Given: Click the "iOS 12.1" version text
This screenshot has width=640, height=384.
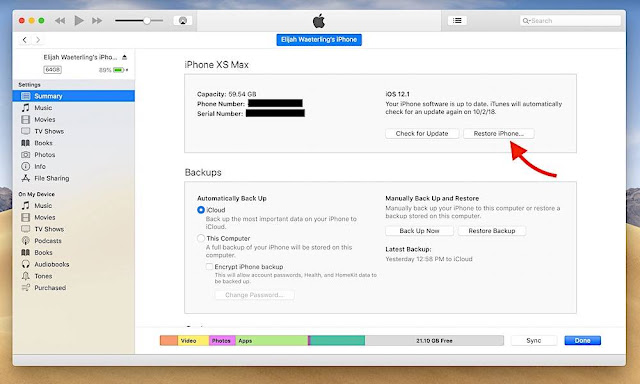Looking at the screenshot, I should pos(398,94).
